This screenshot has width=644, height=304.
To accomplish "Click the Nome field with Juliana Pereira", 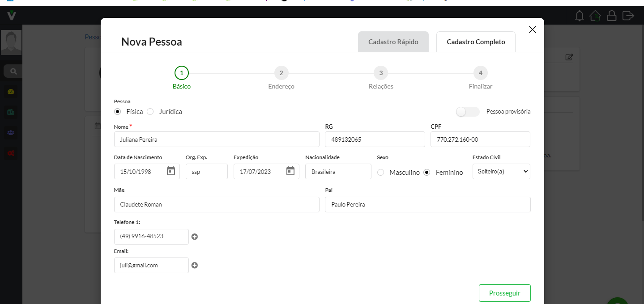I will (217, 139).
